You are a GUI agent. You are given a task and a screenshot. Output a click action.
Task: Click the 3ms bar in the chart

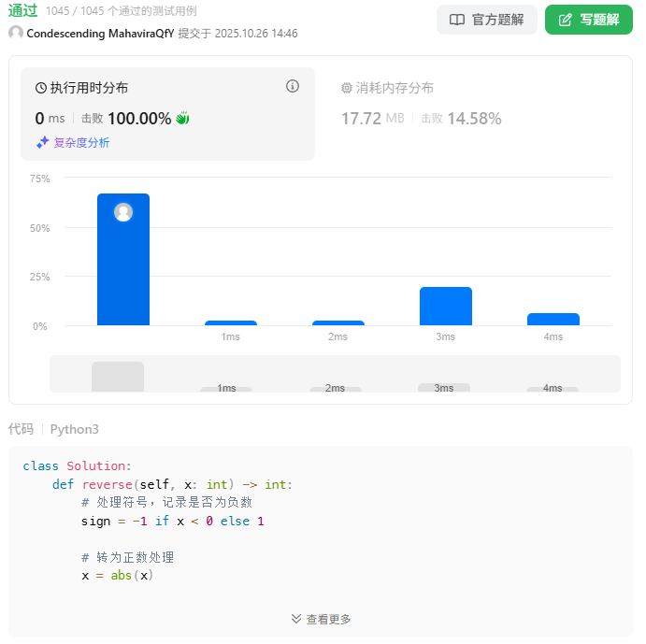click(446, 307)
